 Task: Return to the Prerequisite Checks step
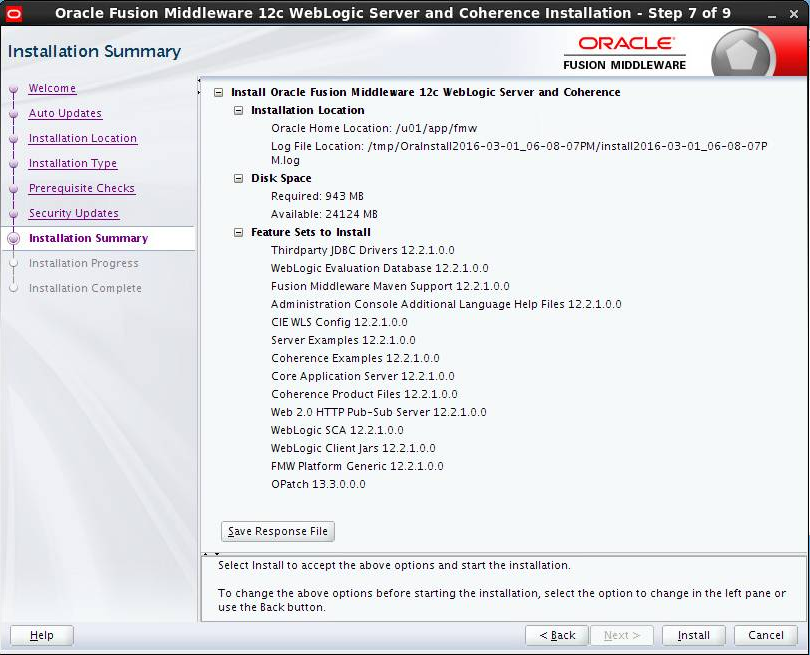coord(82,188)
